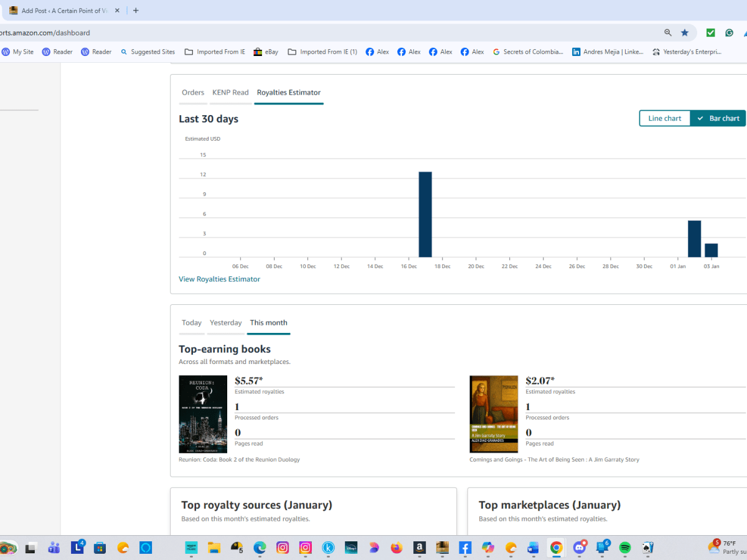This screenshot has height=560, width=747.
Task: Switch to the Orders tab
Action: (x=193, y=93)
